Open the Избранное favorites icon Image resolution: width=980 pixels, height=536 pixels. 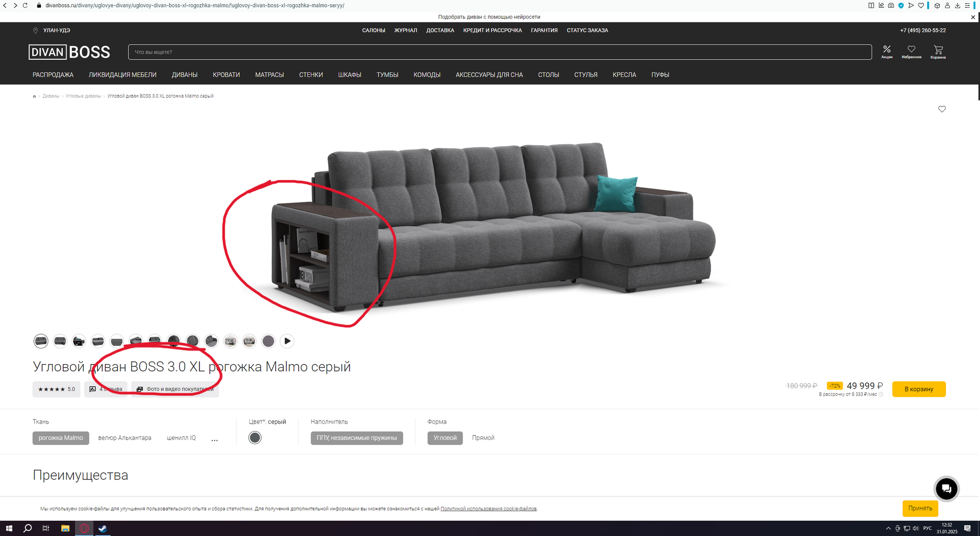pyautogui.click(x=911, y=51)
